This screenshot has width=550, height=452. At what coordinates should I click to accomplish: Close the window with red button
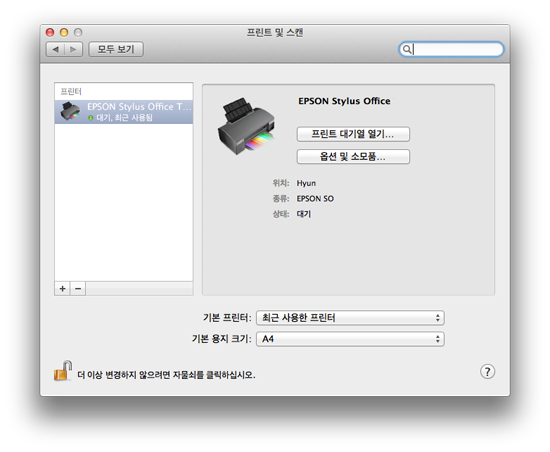click(x=50, y=33)
